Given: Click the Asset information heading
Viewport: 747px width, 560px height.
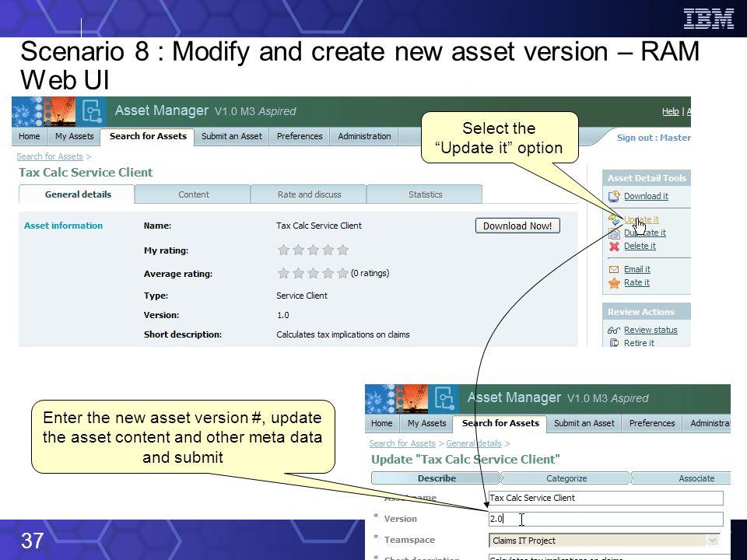Looking at the screenshot, I should tap(63, 226).
